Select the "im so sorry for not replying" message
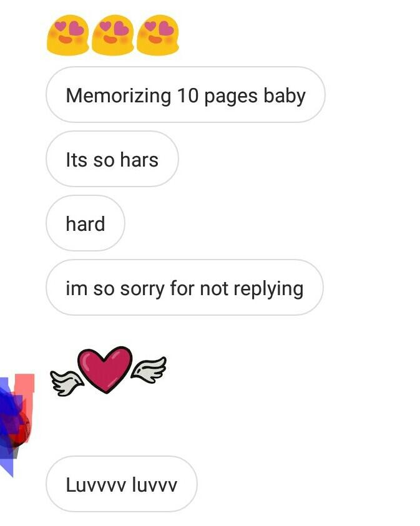The image size is (420, 526). (185, 288)
